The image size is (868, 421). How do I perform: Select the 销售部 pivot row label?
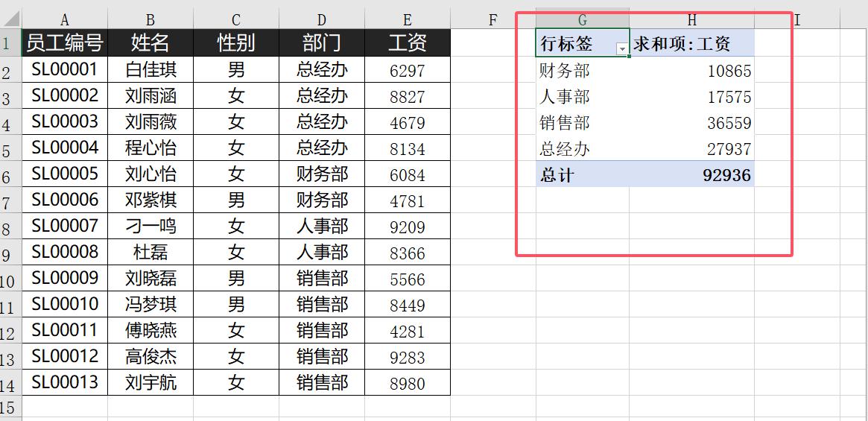[583, 122]
